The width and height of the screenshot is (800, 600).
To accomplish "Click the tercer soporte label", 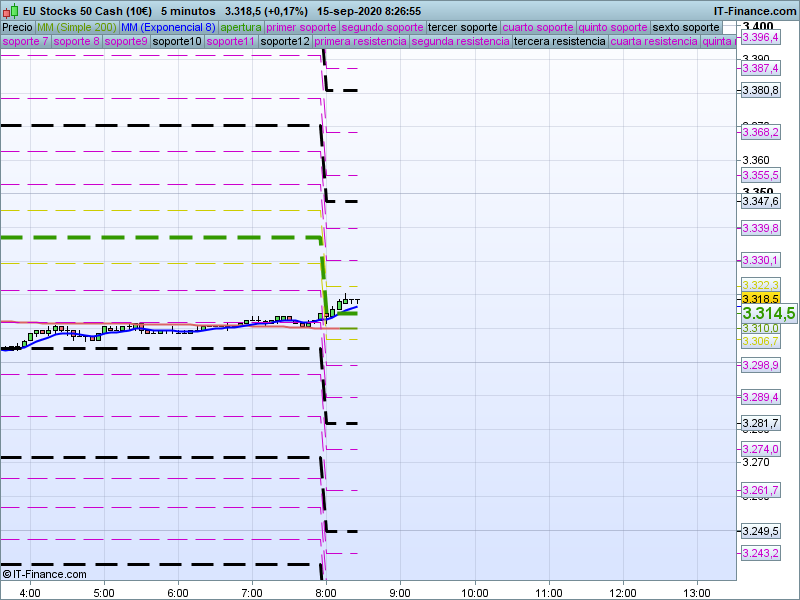I will pos(462,27).
